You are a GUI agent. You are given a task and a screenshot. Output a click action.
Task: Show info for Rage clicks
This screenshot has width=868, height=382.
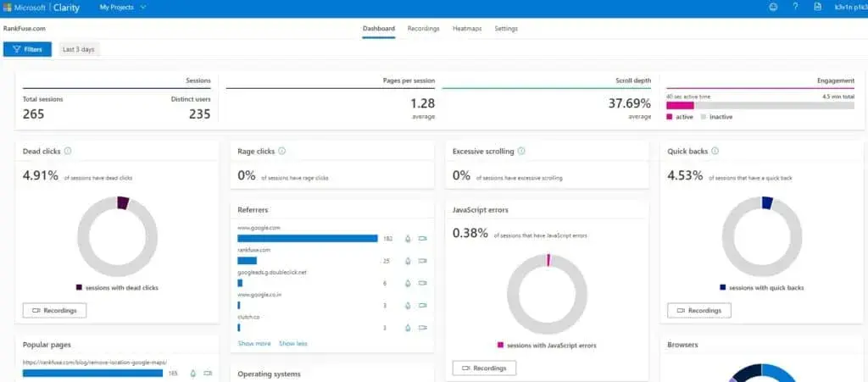281,151
